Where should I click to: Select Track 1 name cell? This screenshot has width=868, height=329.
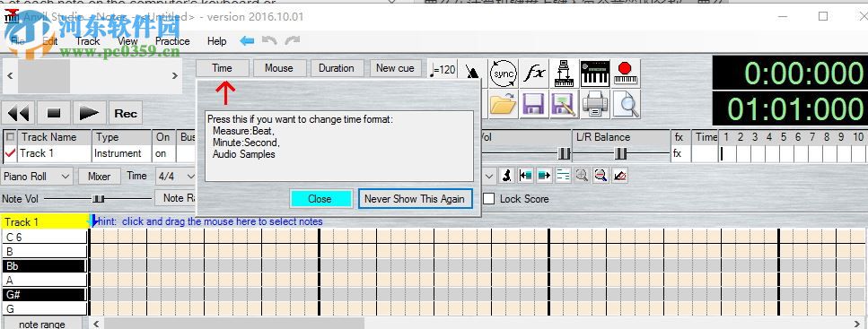click(x=55, y=153)
